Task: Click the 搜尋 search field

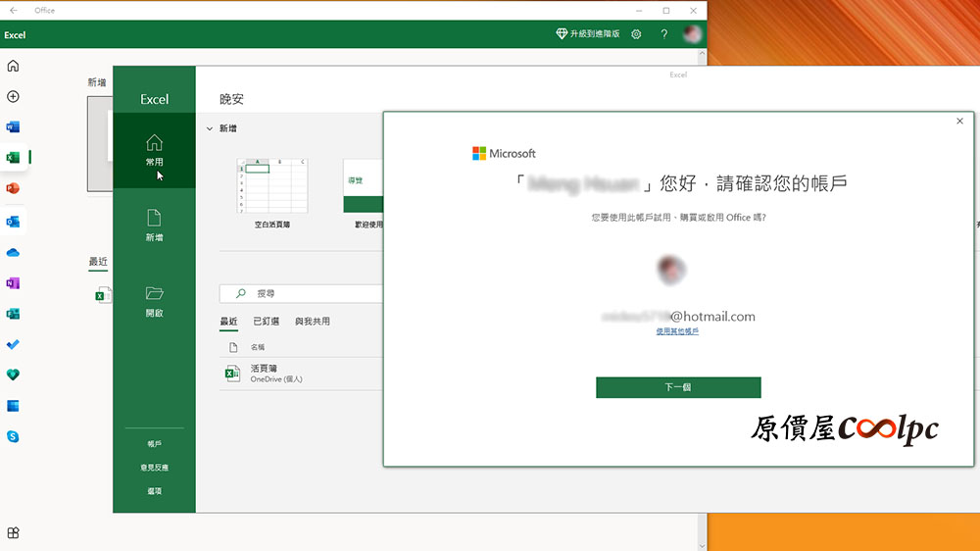Action: coord(301,293)
